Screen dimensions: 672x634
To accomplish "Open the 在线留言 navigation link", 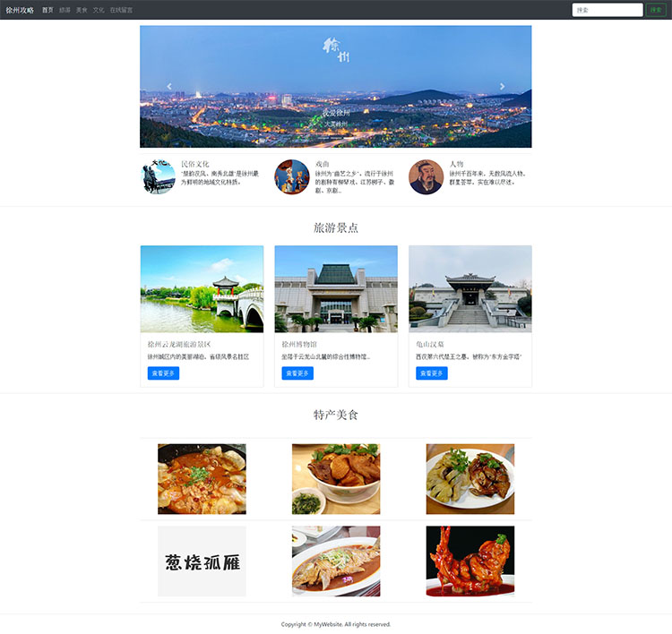I will point(121,10).
